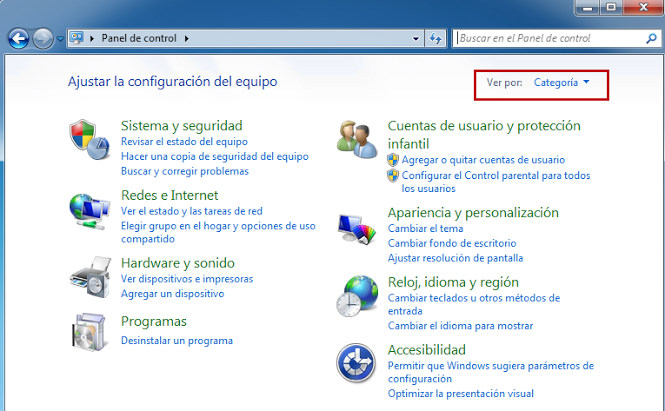This screenshot has height=411, width=665.
Task: Click the control panel icon in address bar
Action: [x=77, y=38]
